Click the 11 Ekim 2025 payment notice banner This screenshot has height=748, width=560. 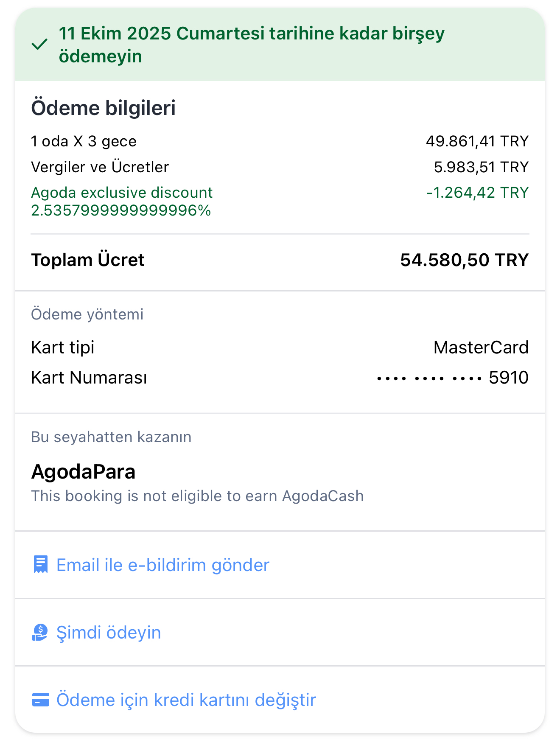[x=280, y=45]
